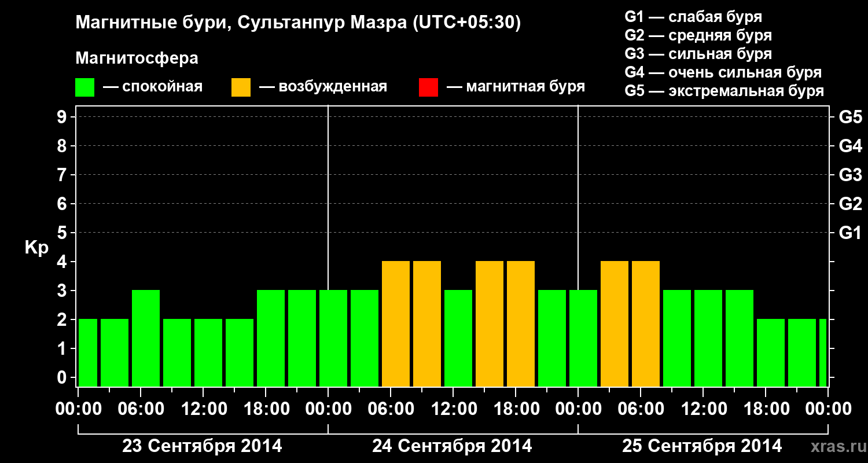868x463 pixels.
Task: Click the date label '23 Сентября 2014'
Action: pos(202,446)
